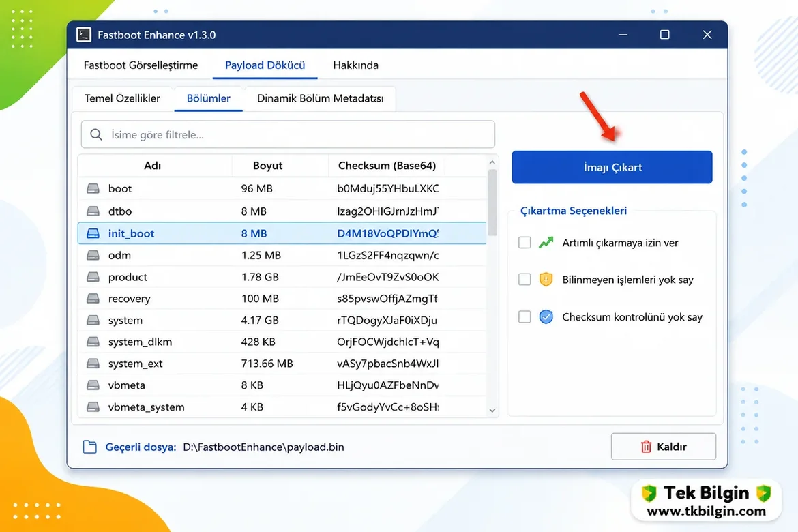Click the trash can icon on Kaldır
The image size is (798, 532).
[646, 447]
